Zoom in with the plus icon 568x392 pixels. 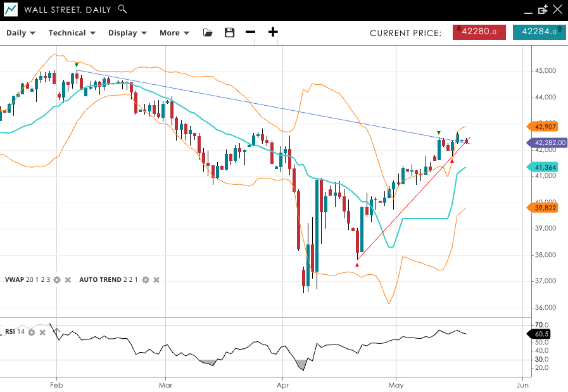coord(273,33)
